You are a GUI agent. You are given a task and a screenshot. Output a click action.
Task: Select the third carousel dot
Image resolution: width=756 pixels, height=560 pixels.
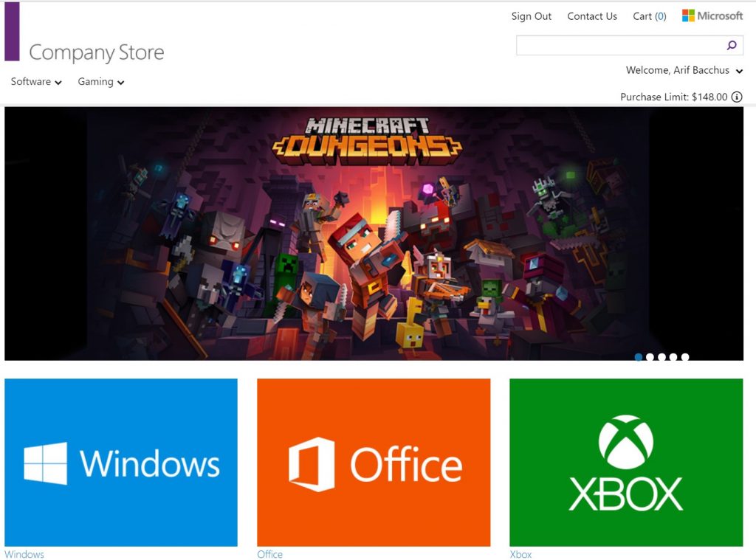coord(662,357)
